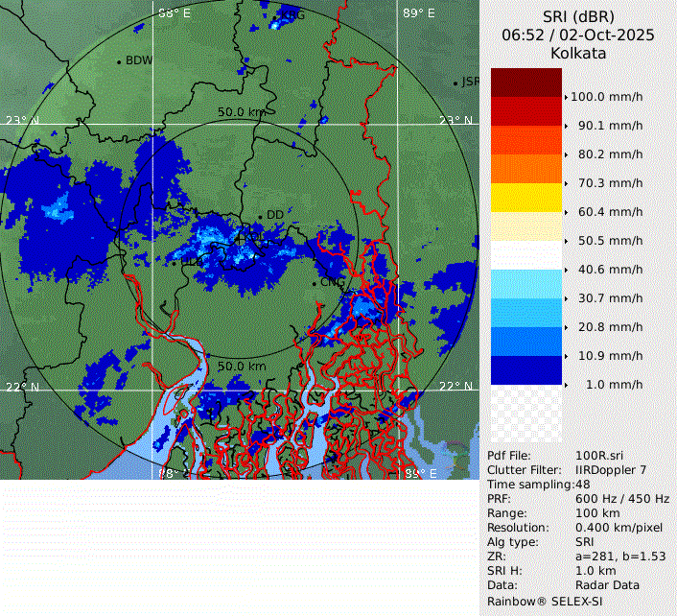Choose the white 40.6 mm/h legend swatch

pos(525,255)
